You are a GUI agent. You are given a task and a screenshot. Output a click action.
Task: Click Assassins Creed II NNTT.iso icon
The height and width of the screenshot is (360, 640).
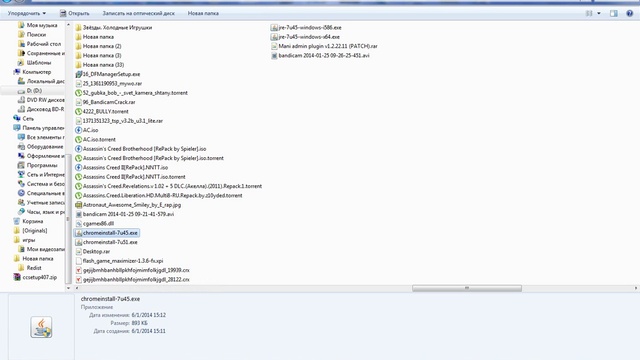[78, 168]
